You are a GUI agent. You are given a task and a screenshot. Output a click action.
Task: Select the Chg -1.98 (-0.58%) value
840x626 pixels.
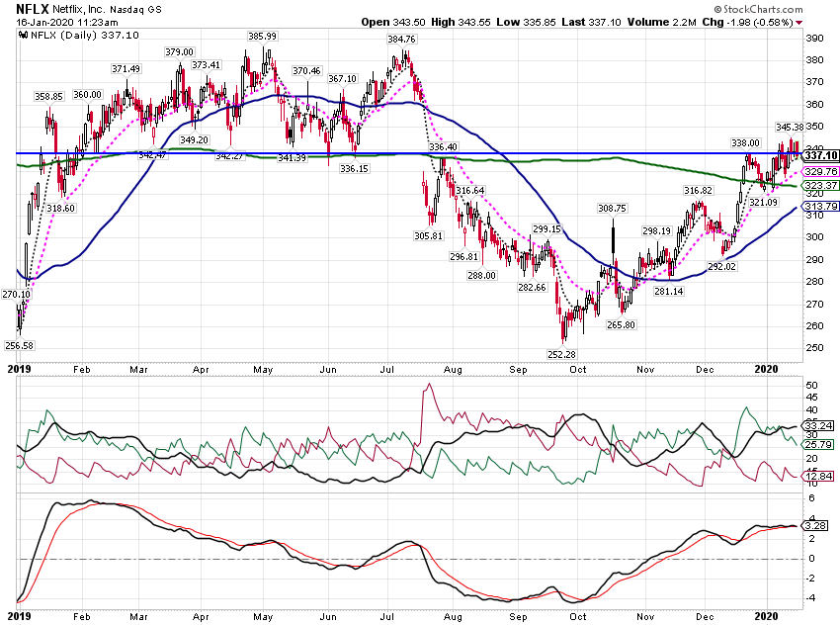[x=747, y=23]
